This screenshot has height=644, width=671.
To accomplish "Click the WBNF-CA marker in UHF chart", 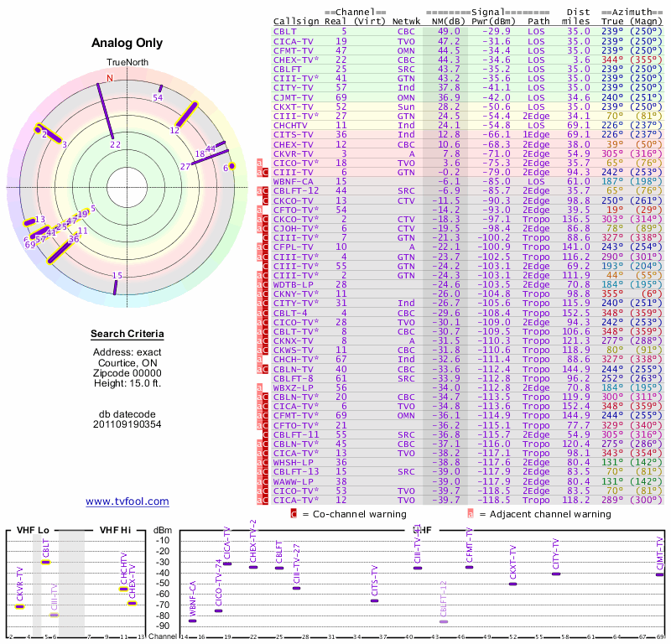I will point(193,621).
